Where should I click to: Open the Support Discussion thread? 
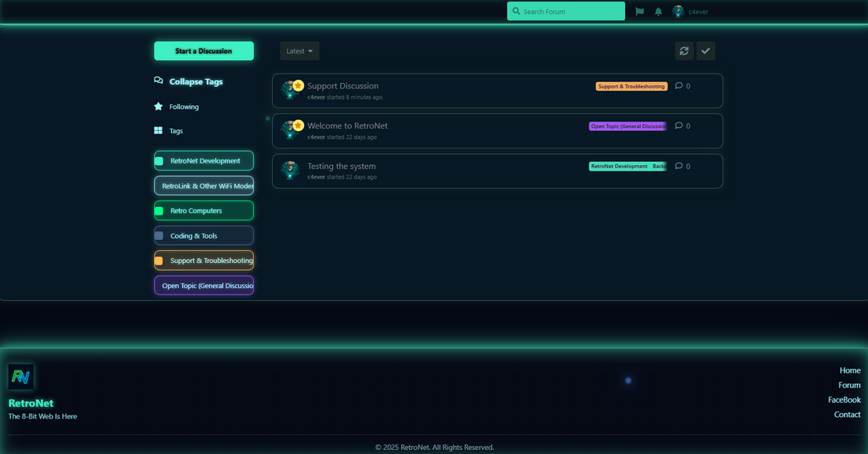(342, 86)
